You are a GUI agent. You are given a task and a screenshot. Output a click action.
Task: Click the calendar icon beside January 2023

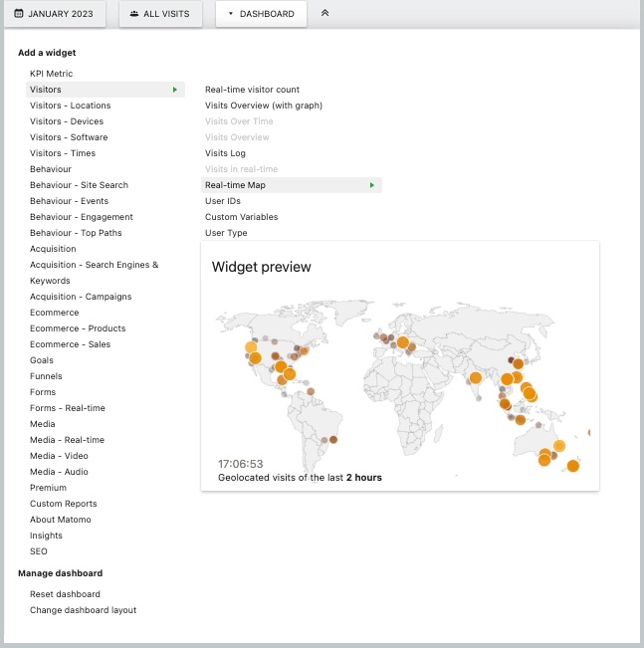click(19, 14)
